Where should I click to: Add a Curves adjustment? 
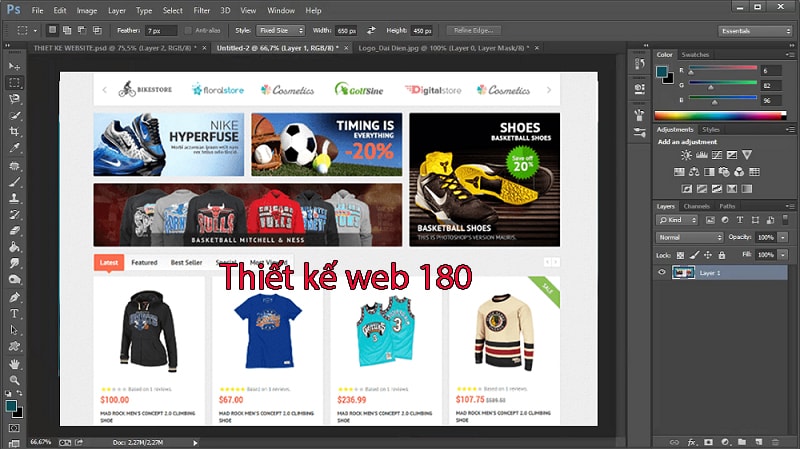(x=717, y=155)
